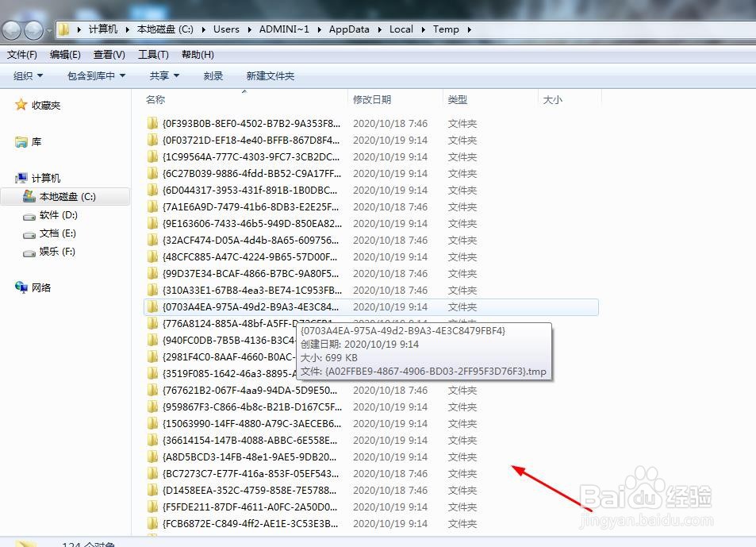This screenshot has width=756, height=547.
Task: Select folder icon of {7A1E6A9D-7479-41b6...}
Action: pos(152,206)
